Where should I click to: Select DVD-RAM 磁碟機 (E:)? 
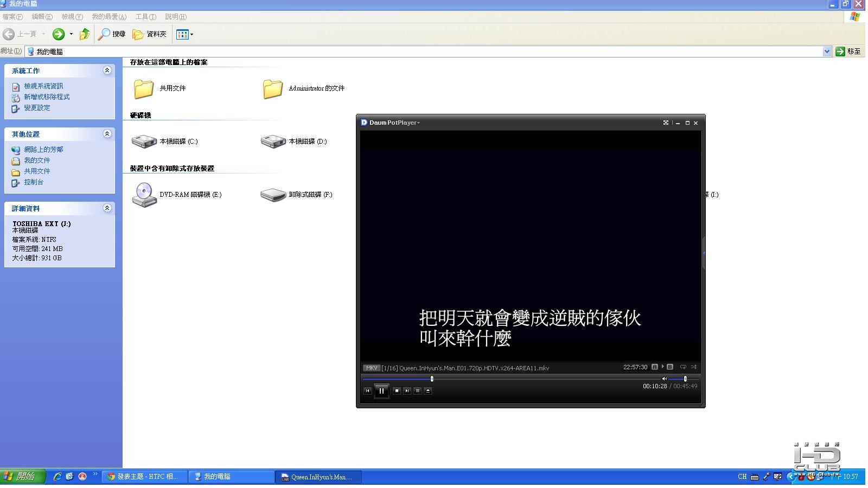point(176,195)
